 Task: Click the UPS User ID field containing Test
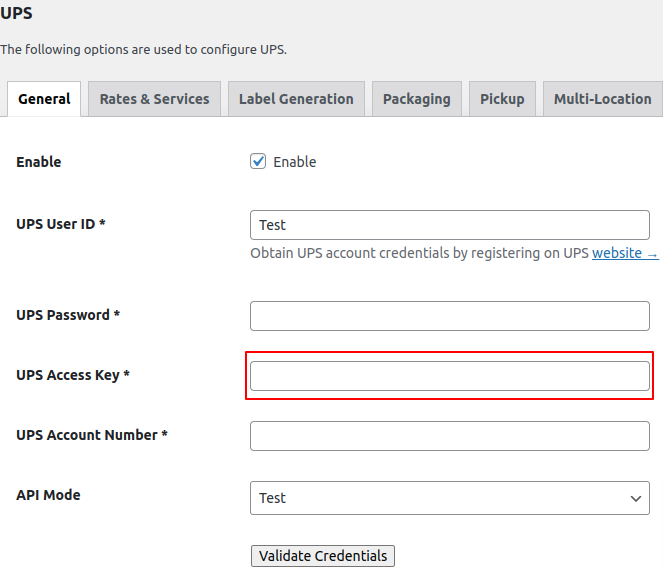click(x=449, y=225)
